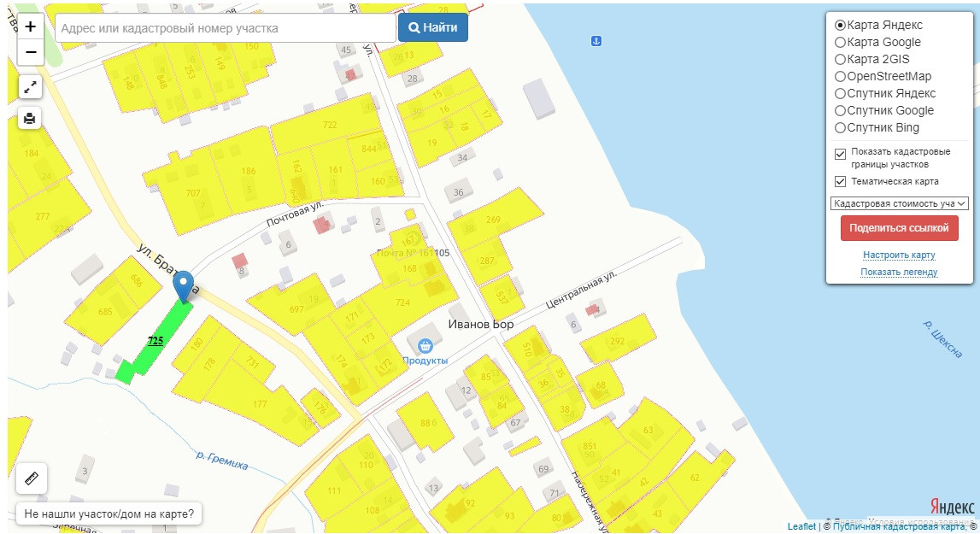Click the р. Шексна river label
Screen dimensions: 980x534
click(x=942, y=339)
